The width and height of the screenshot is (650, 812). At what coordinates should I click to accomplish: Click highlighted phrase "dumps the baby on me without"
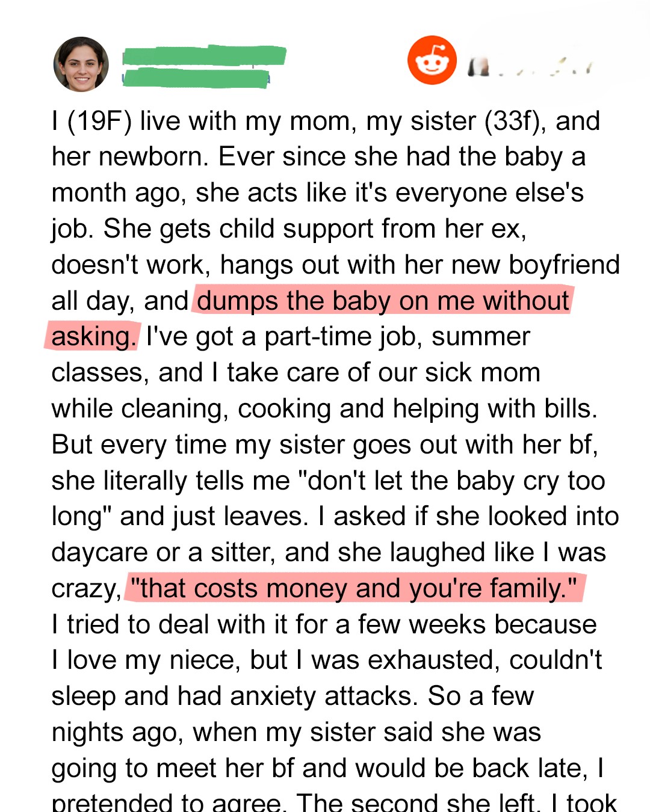pyautogui.click(x=383, y=301)
